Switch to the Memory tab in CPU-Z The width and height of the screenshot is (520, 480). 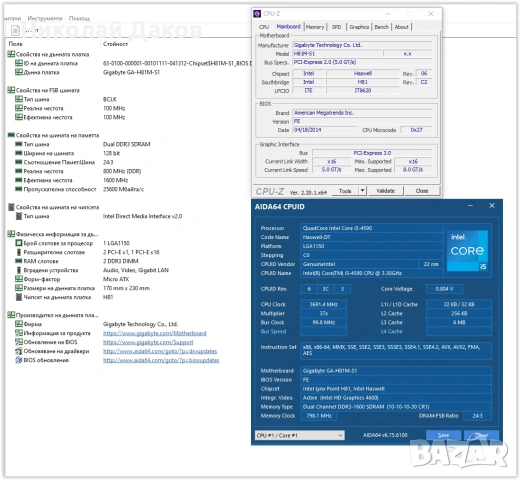(x=315, y=27)
